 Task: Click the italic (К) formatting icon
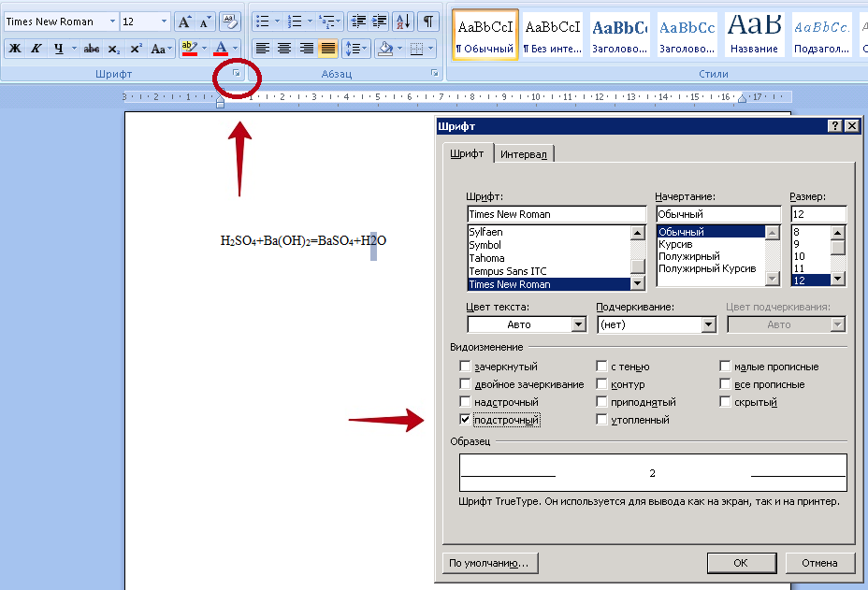coord(36,49)
